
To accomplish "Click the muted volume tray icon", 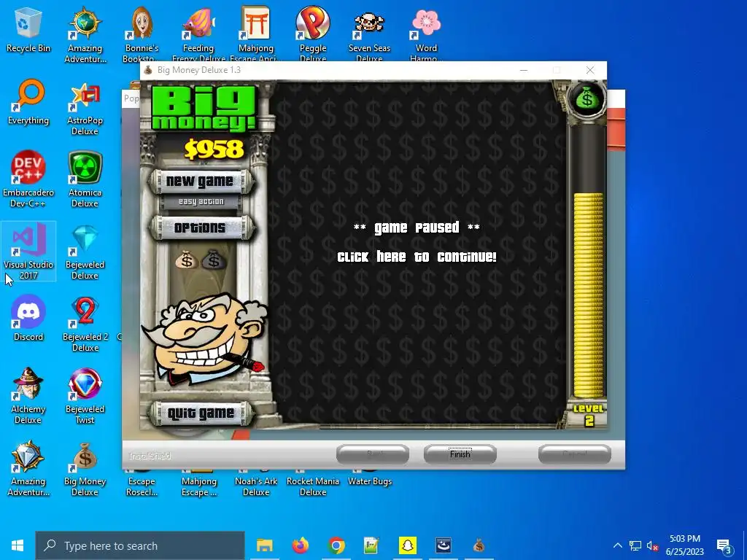I will (x=652, y=545).
